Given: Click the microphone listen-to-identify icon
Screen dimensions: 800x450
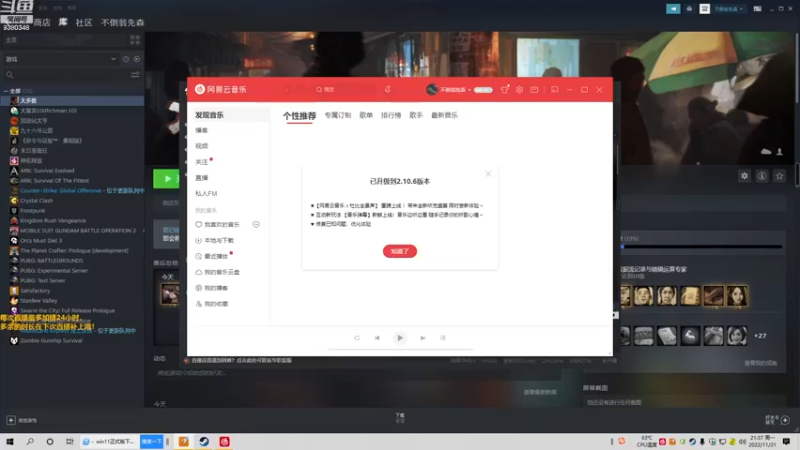Looking at the screenshot, I should tap(388, 89).
